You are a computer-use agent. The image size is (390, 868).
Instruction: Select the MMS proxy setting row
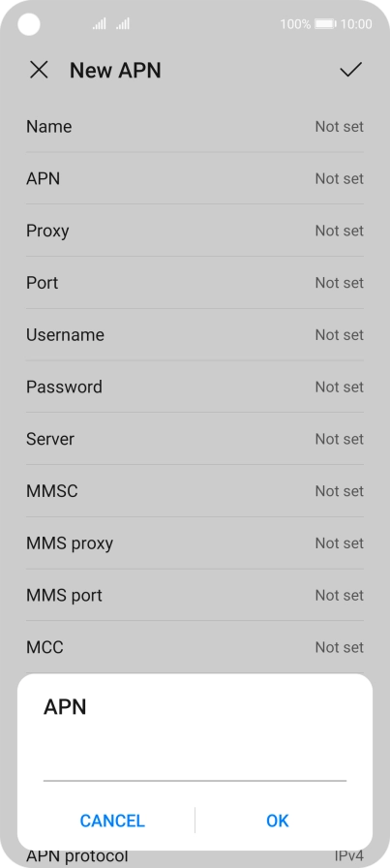click(195, 543)
